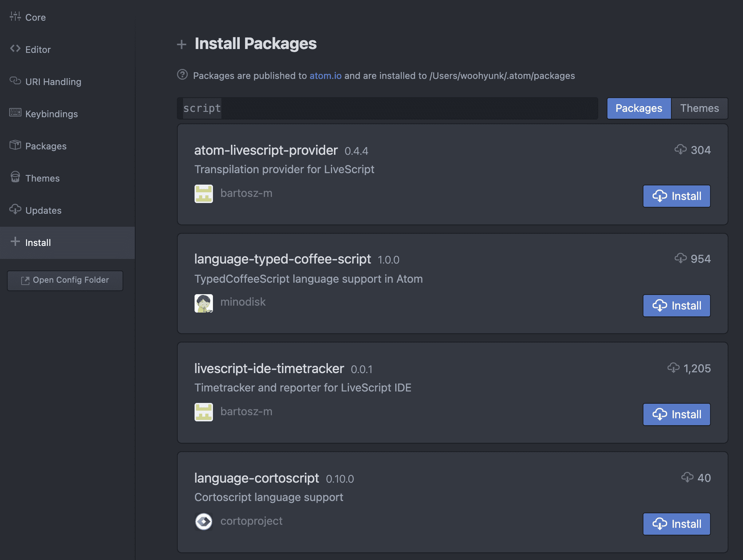The width and height of the screenshot is (743, 560).
Task: Click 'Timetracker and reporter for LiveScript IDE' description
Action: [x=303, y=388]
